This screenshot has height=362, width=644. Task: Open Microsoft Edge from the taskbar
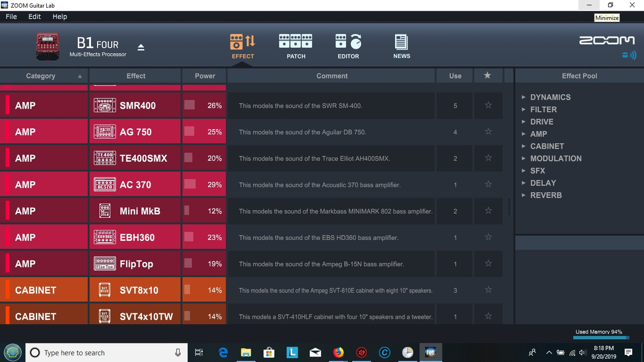click(x=223, y=352)
